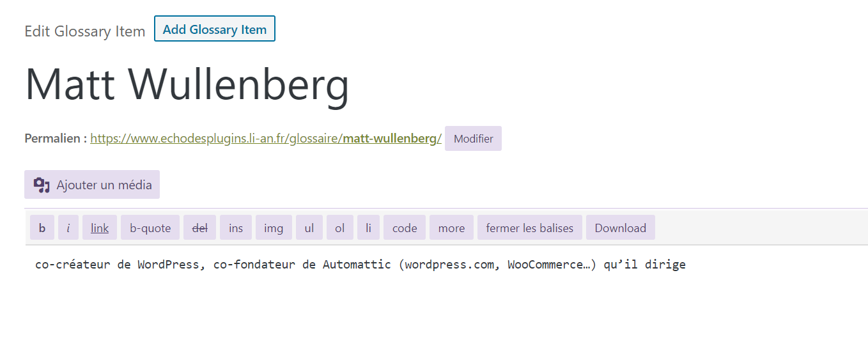Screen dimensions: 868x351
Task: Insert an ordered list with ol
Action: click(x=340, y=228)
